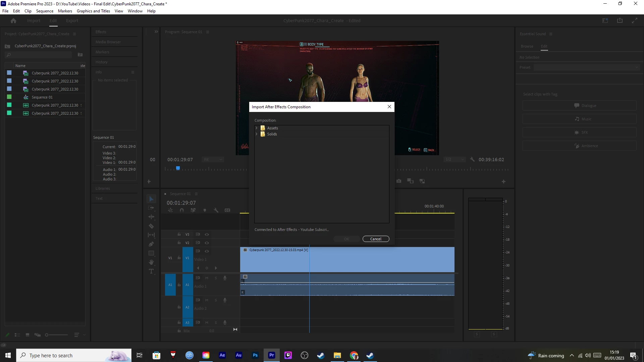Open the playback resolution 1/2 dropdown
644x362 pixels.
coord(454,160)
